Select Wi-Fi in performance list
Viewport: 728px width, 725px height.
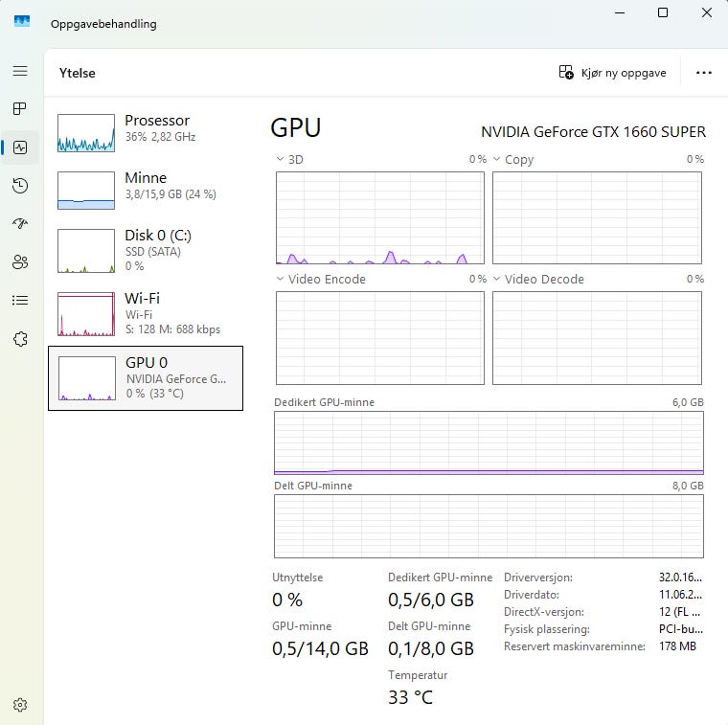[146, 314]
